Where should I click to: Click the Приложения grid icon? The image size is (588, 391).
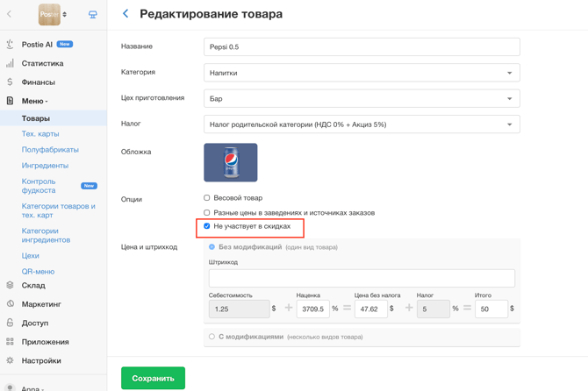[x=11, y=342]
